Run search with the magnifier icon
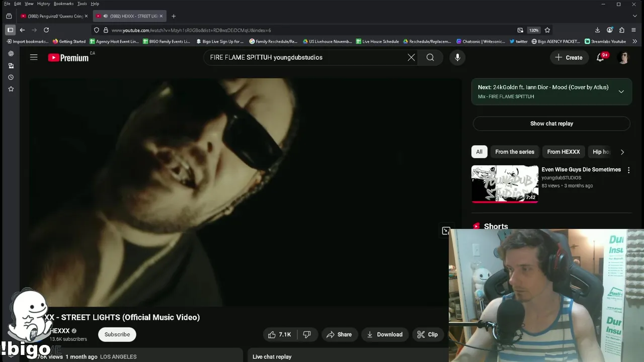 tap(430, 57)
